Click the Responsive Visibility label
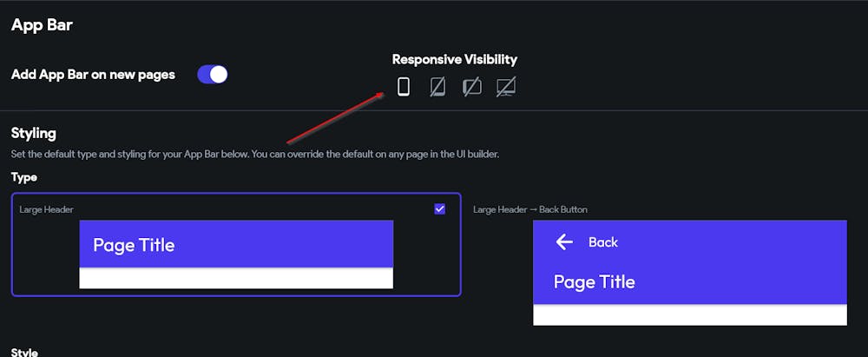The width and height of the screenshot is (868, 357). click(x=454, y=60)
